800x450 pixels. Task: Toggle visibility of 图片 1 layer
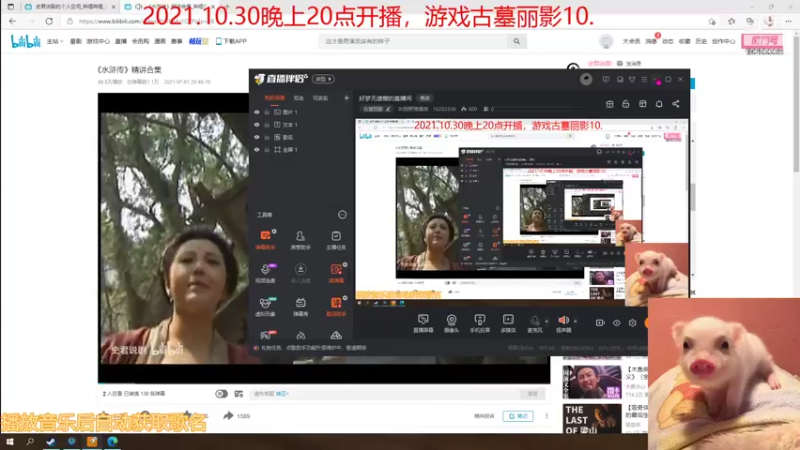click(x=257, y=112)
